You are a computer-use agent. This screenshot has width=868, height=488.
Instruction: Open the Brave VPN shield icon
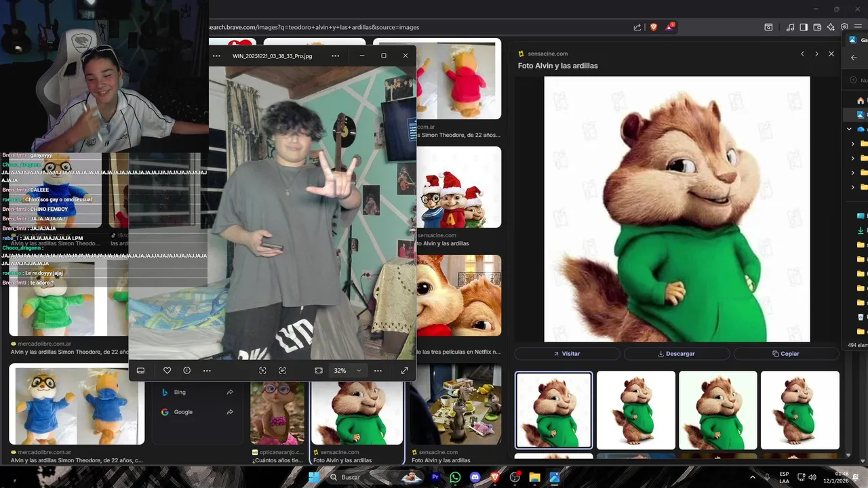[x=844, y=27]
